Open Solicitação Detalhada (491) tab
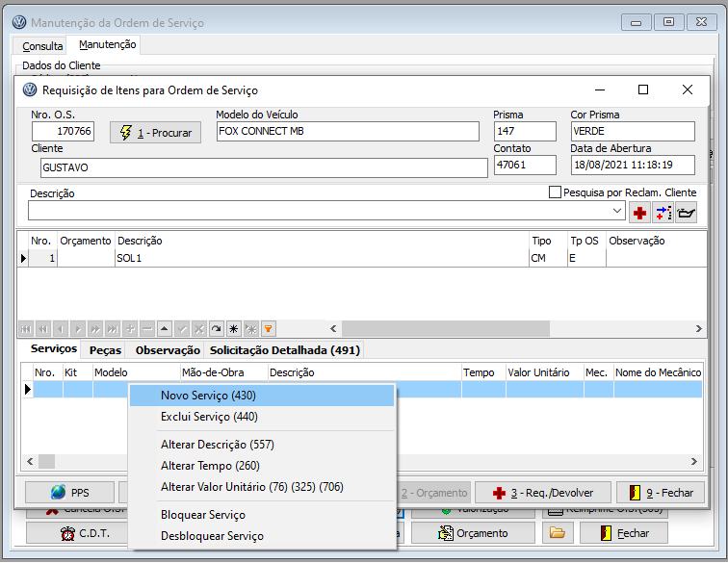This screenshot has height=563, width=728. coord(285,350)
